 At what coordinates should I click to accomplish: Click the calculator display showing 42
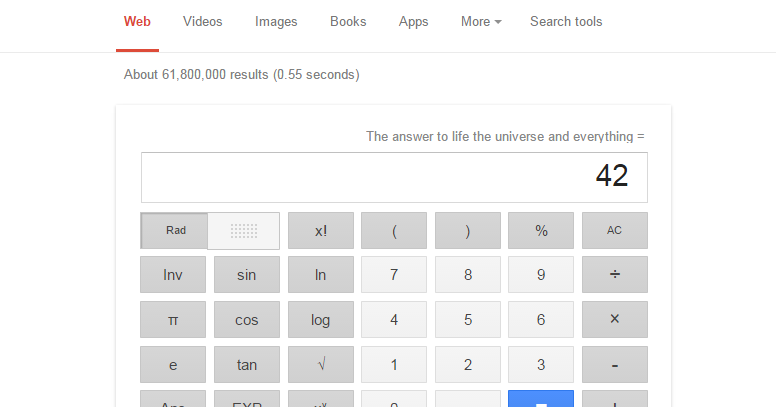394,177
